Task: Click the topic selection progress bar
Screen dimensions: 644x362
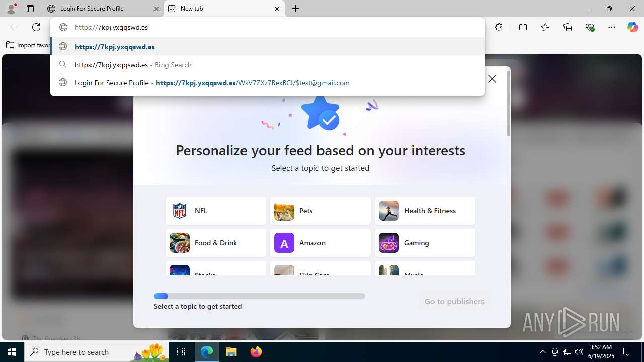Action: [x=260, y=296]
